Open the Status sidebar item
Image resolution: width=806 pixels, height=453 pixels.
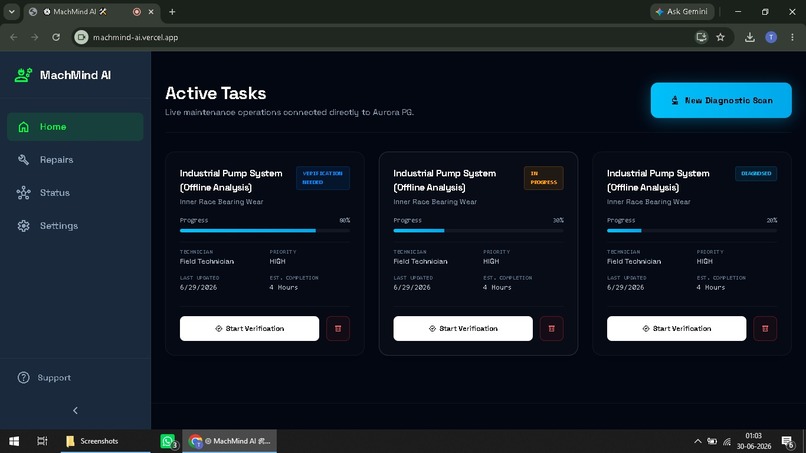click(75, 193)
